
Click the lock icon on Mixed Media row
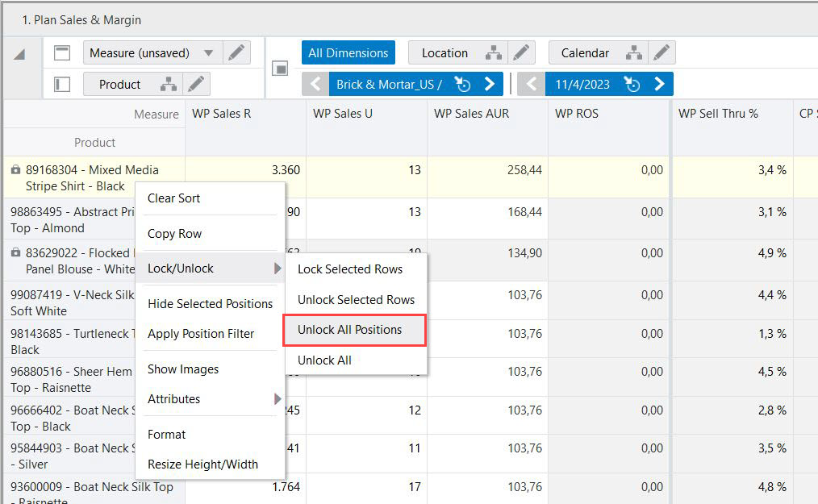15,170
